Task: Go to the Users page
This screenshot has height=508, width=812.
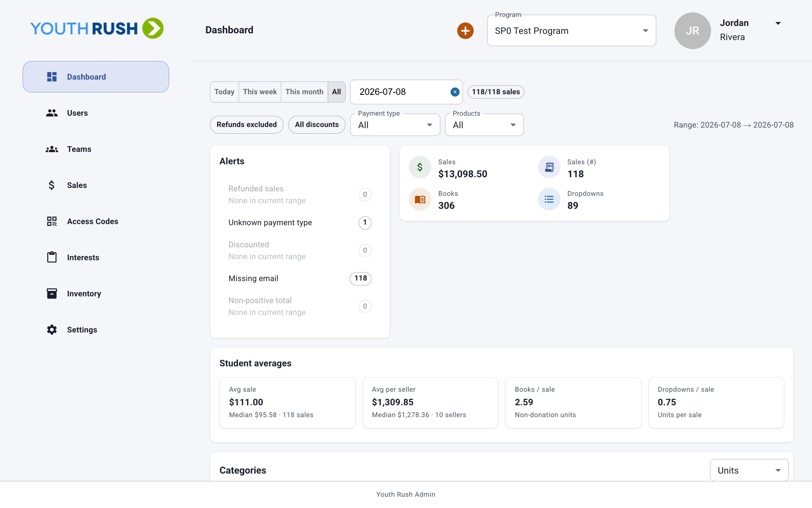Action: coord(96,113)
